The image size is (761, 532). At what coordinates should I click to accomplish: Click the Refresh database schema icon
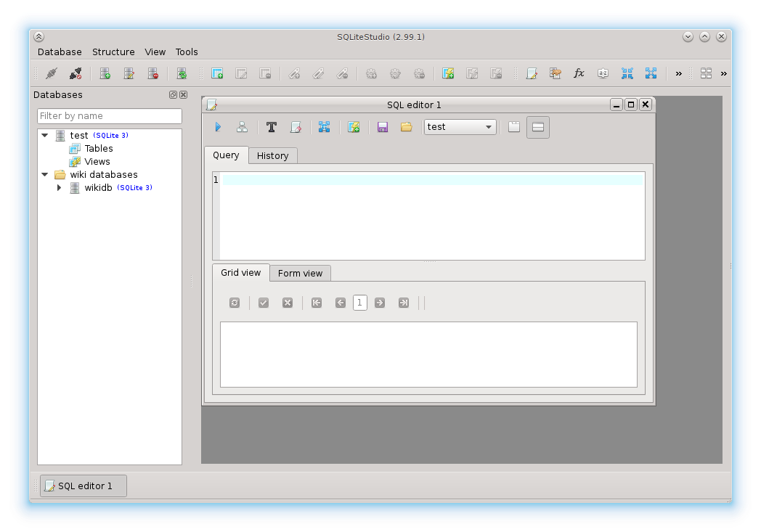[182, 74]
